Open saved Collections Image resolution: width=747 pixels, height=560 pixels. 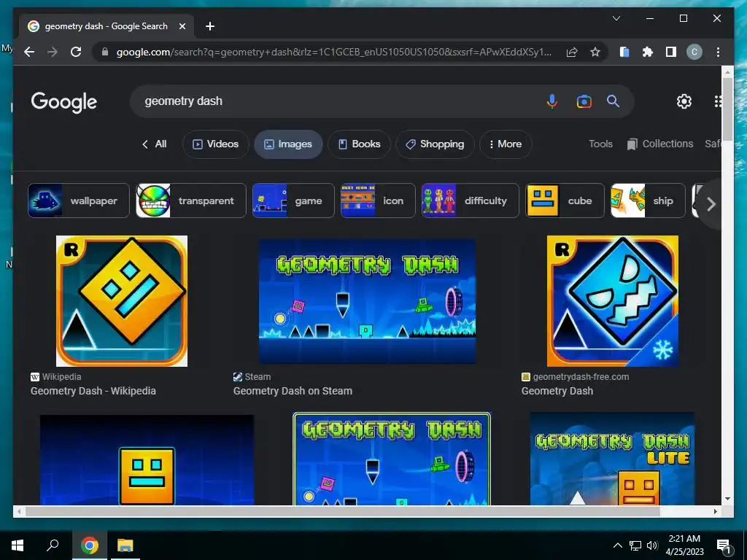659,144
